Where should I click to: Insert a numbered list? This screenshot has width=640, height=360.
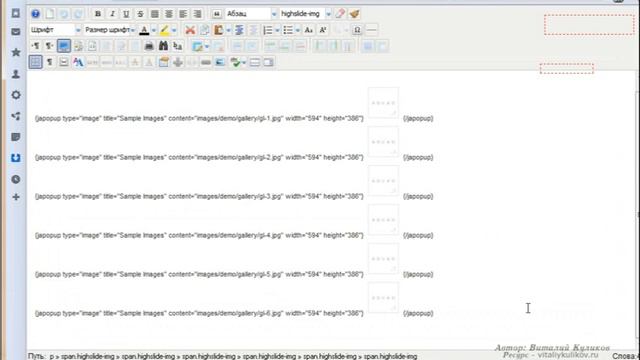point(268,30)
